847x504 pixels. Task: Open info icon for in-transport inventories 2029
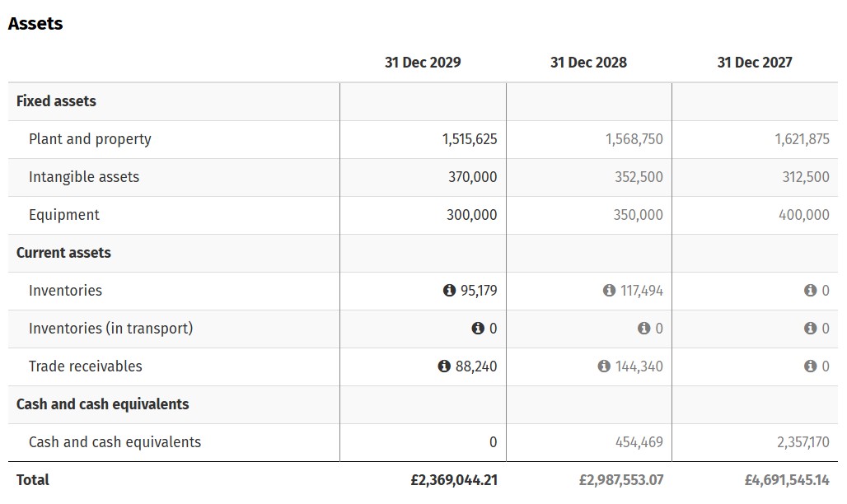tap(478, 329)
